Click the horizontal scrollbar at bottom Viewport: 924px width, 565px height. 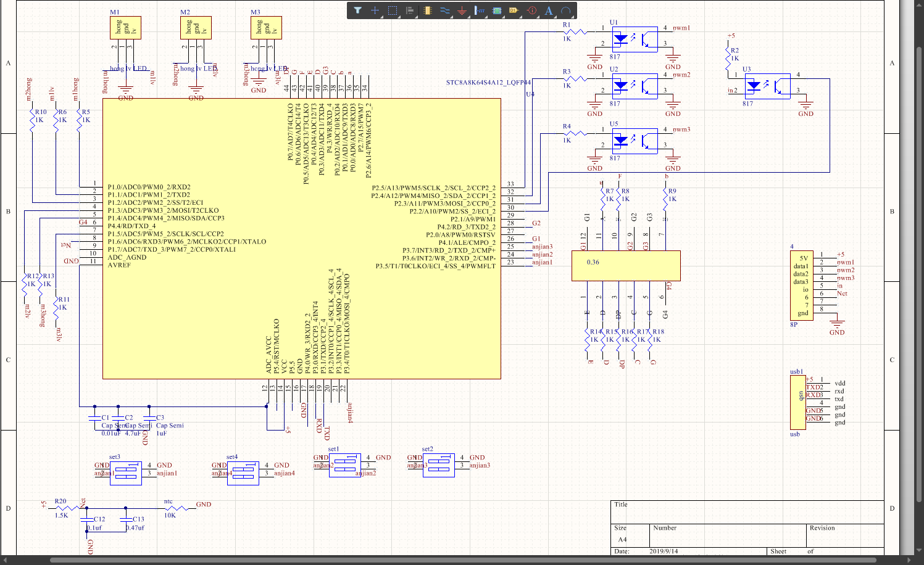pyautogui.click(x=463, y=560)
